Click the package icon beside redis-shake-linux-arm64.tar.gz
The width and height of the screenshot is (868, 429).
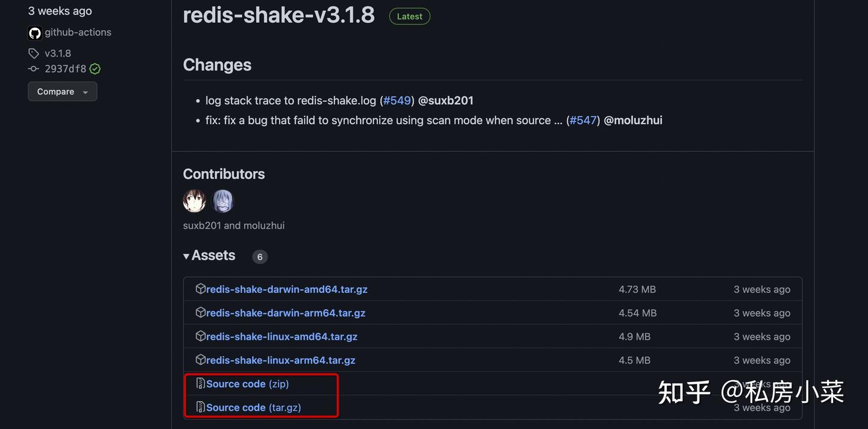tap(201, 359)
